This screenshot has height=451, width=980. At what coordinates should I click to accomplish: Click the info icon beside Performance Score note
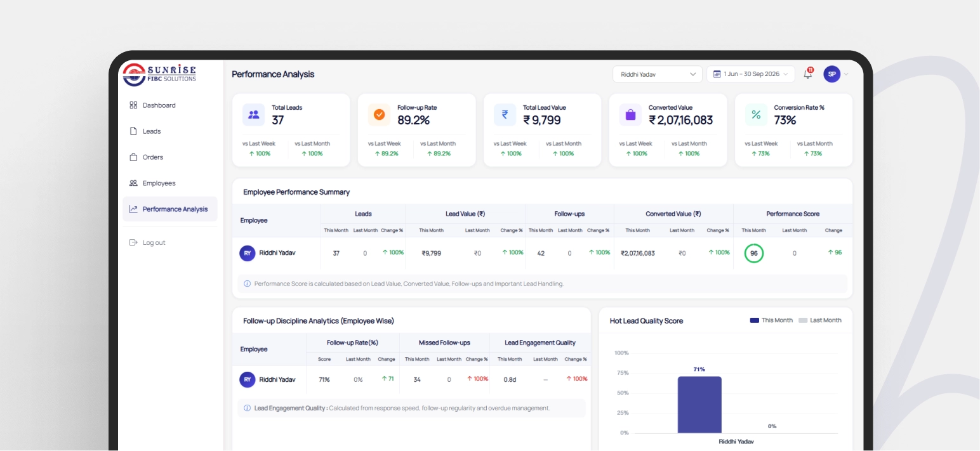pos(248,284)
